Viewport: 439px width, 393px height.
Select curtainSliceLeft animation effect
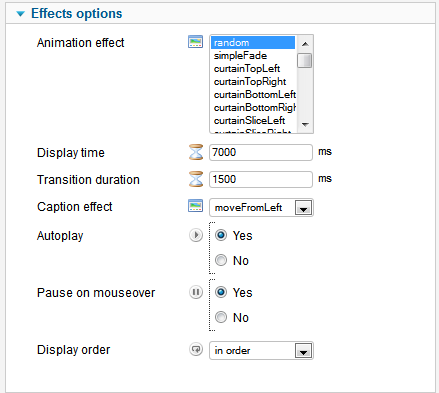(x=253, y=121)
